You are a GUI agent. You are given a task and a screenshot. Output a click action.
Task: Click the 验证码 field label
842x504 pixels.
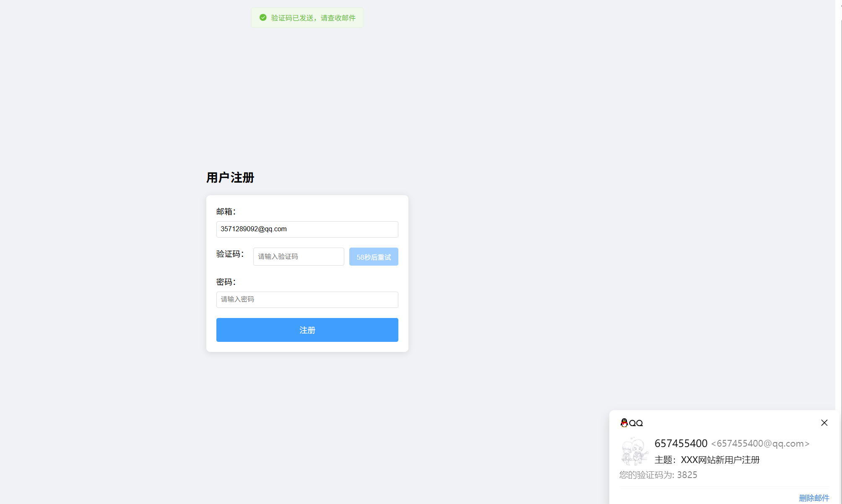point(229,254)
